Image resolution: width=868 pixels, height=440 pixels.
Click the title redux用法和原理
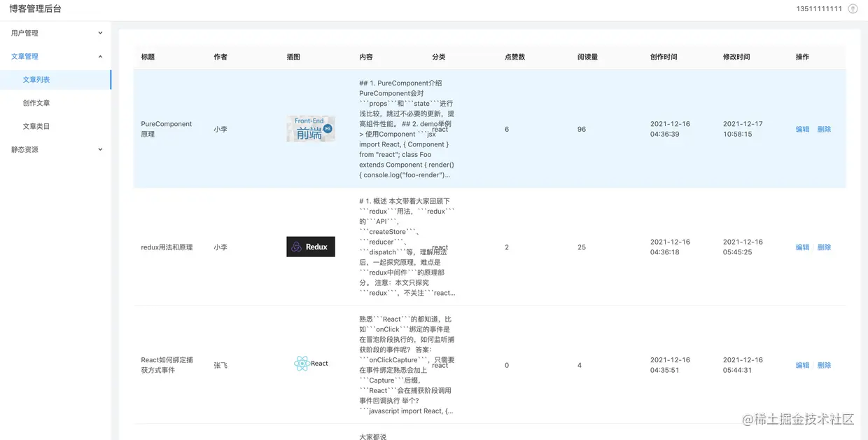tap(167, 247)
